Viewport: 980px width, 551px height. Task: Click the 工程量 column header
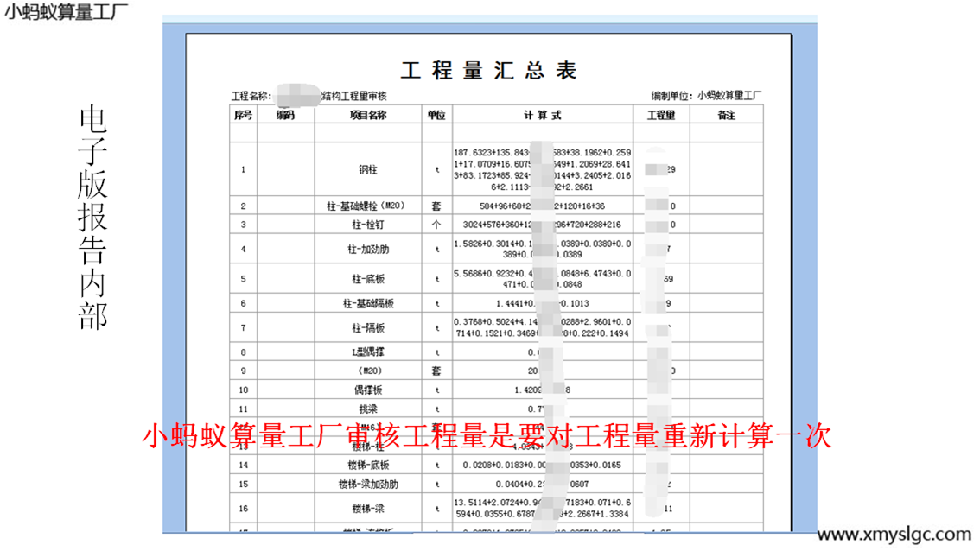pos(661,115)
